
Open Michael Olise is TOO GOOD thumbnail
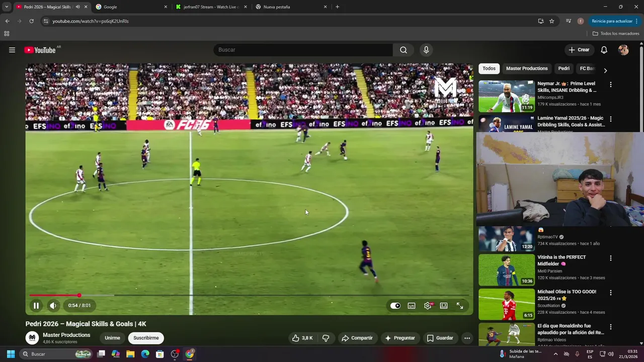(x=507, y=304)
